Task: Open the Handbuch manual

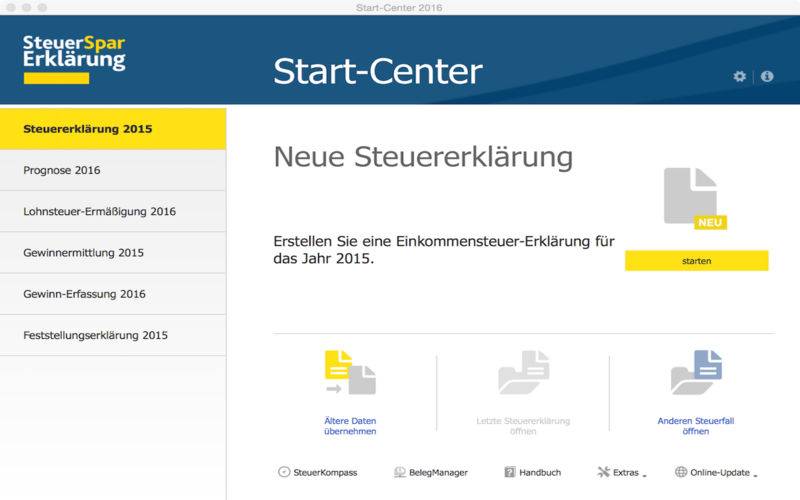Action: click(532, 472)
